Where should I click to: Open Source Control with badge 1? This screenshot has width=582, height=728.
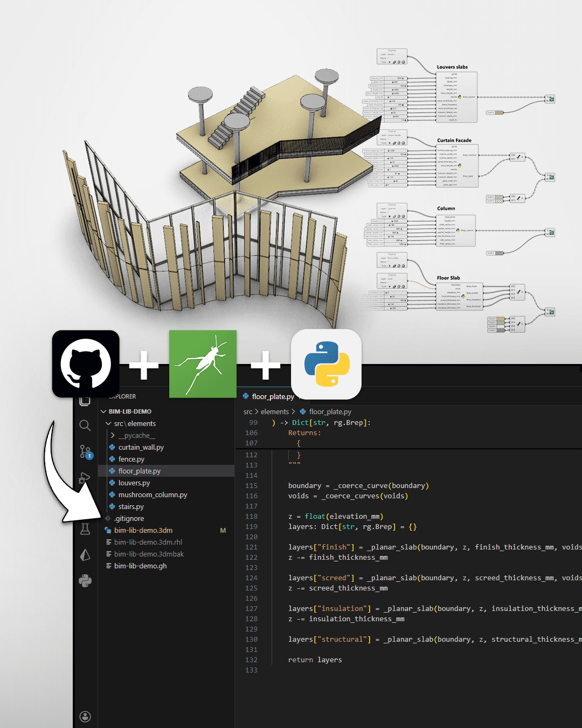pos(86,452)
